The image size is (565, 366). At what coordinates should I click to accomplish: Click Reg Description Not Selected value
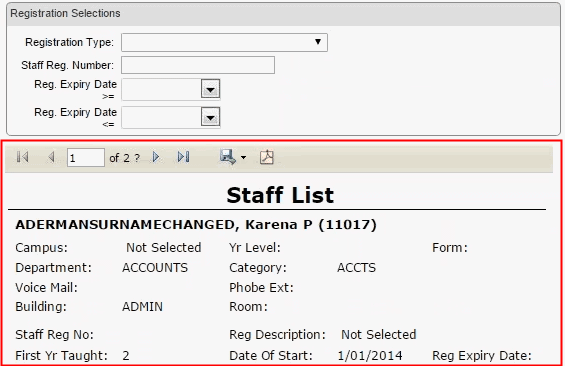click(379, 335)
